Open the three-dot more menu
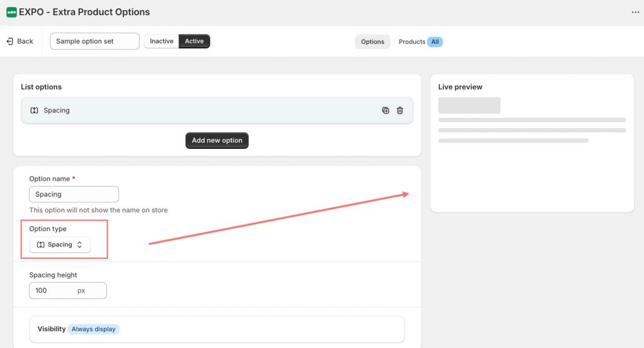The height and width of the screenshot is (348, 644). pos(635,13)
